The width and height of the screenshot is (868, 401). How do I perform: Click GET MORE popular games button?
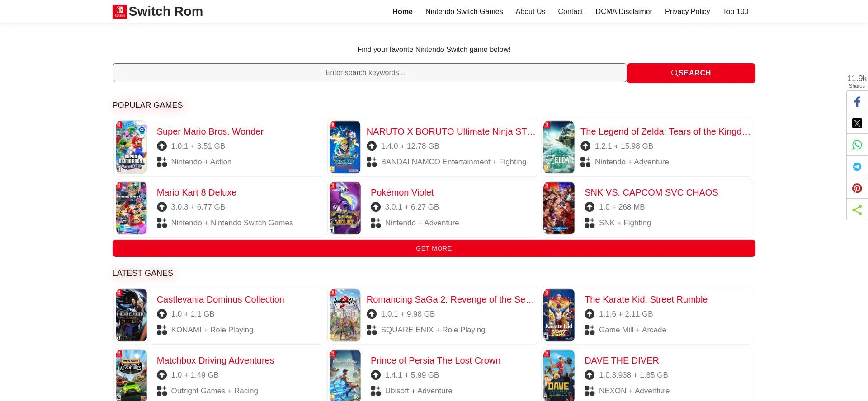click(434, 248)
